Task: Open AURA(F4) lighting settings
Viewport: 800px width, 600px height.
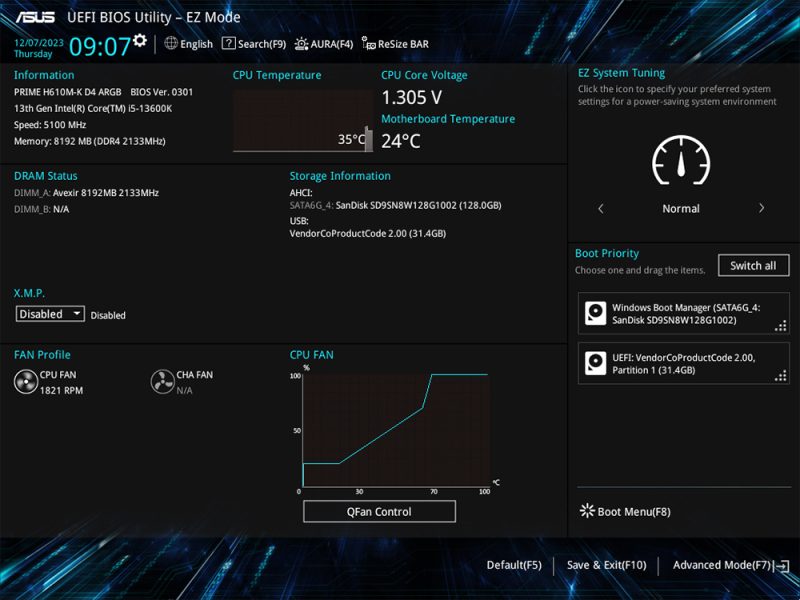Action: pos(324,44)
